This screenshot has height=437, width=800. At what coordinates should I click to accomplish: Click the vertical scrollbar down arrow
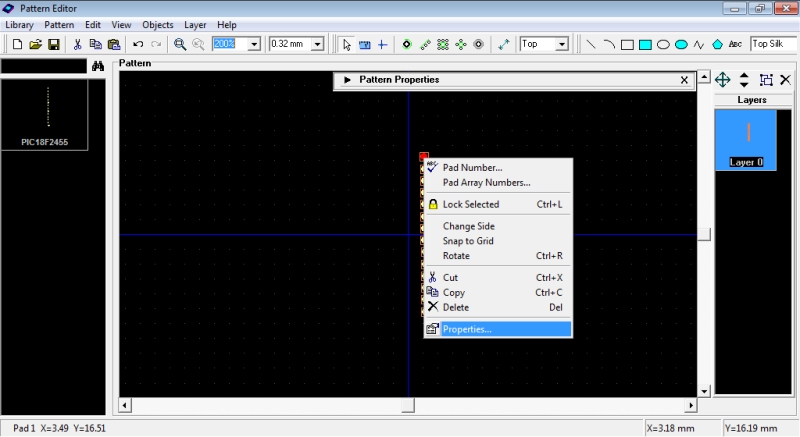click(704, 391)
